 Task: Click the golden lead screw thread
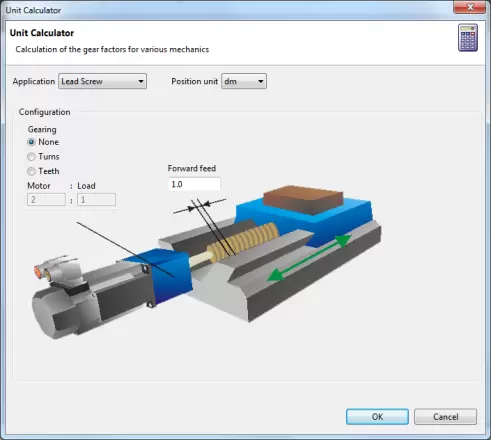tap(243, 242)
